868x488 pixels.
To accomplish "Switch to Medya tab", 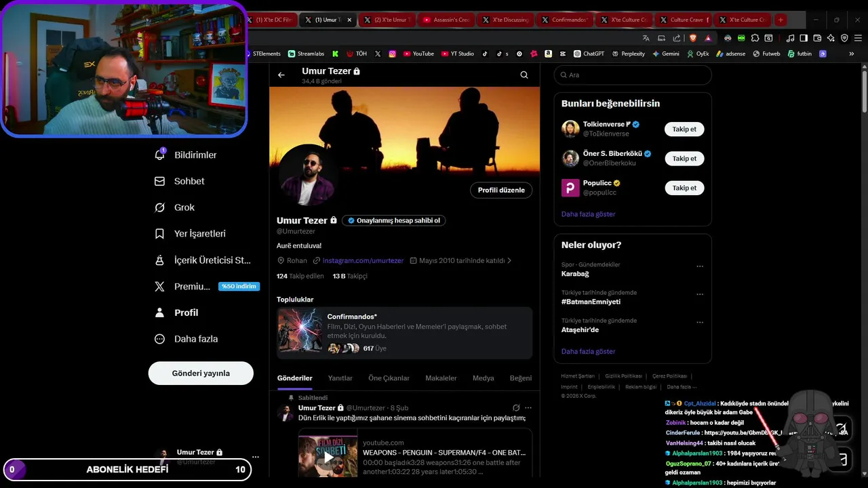I will (x=484, y=378).
